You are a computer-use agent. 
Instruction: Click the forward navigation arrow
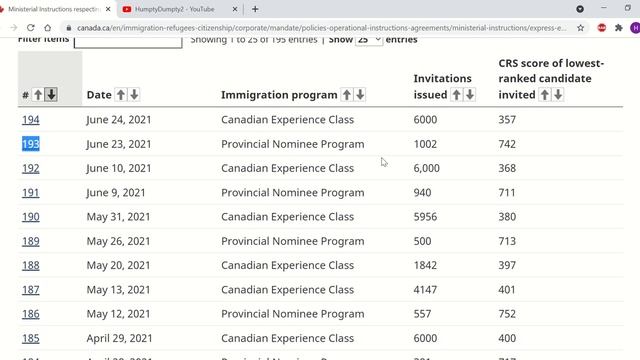tap(13, 28)
